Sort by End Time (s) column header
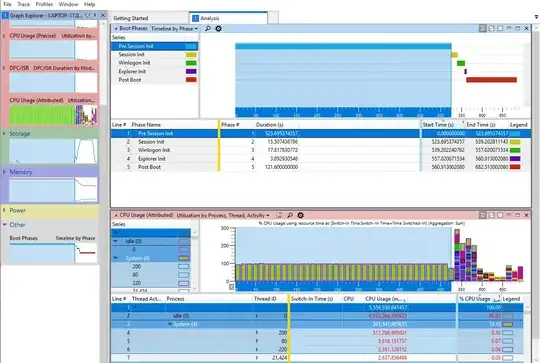 [x=481, y=125]
